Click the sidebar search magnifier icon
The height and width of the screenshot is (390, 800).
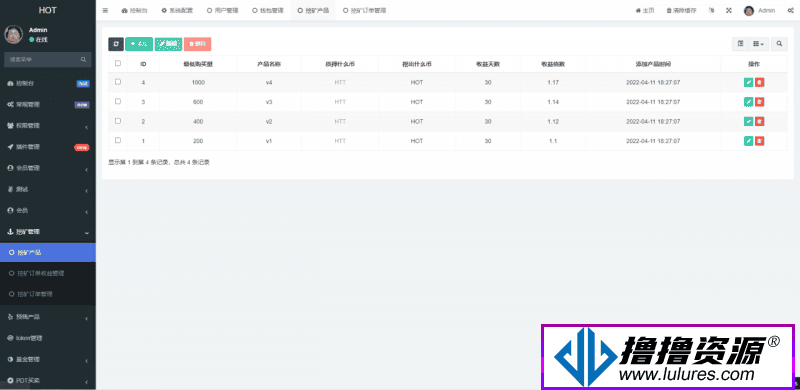(83, 60)
